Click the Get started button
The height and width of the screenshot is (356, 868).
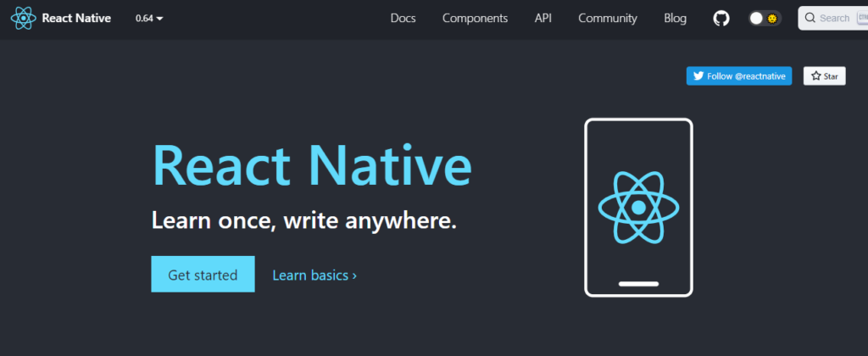tap(203, 274)
